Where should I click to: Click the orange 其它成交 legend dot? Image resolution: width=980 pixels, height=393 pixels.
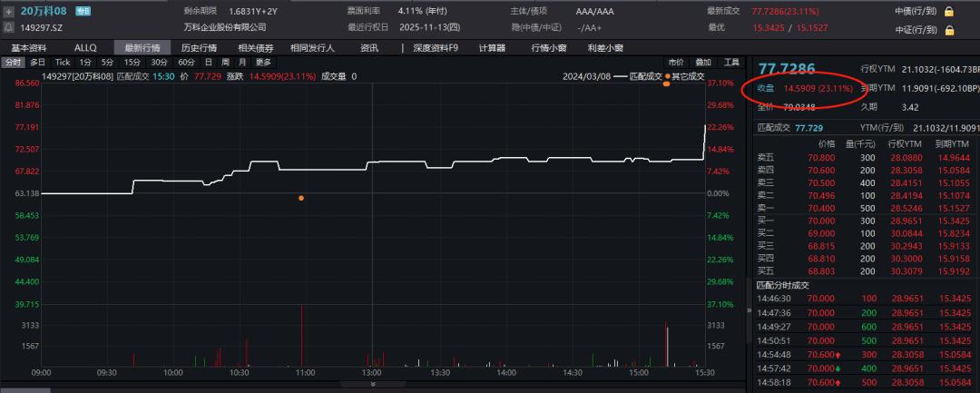[x=667, y=76]
